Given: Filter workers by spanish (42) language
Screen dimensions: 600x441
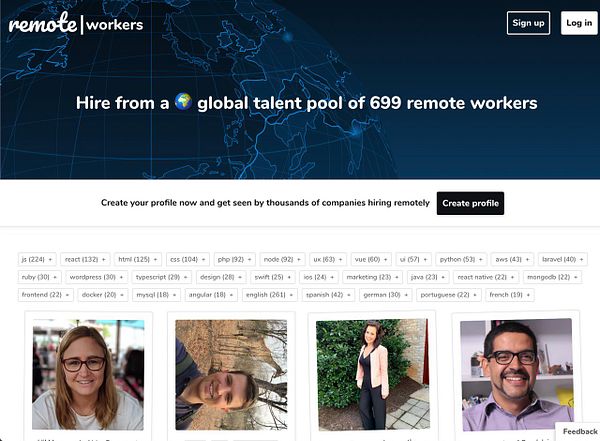Looking at the screenshot, I should pos(328,295).
